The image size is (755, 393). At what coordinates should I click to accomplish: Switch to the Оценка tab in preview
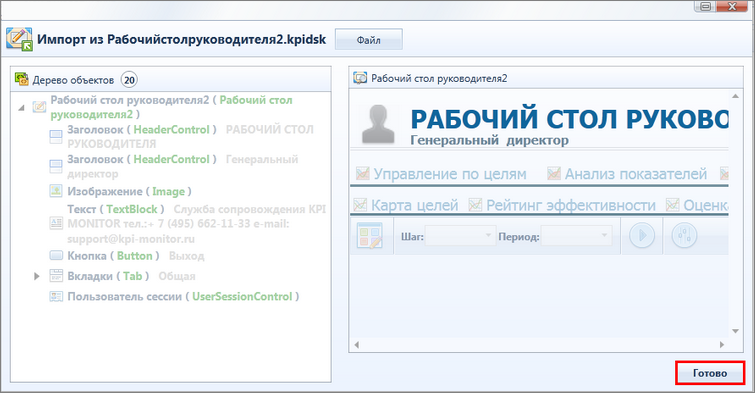coord(705,206)
